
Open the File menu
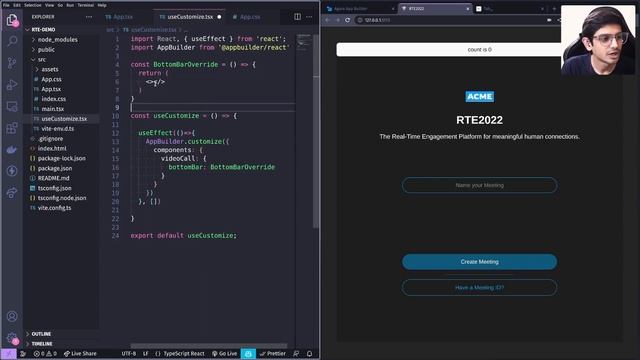click(6, 5)
